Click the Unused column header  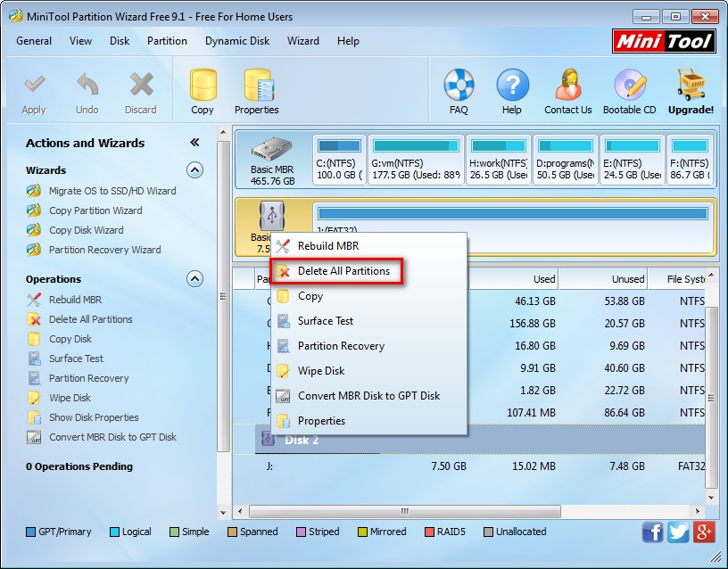tap(603, 279)
